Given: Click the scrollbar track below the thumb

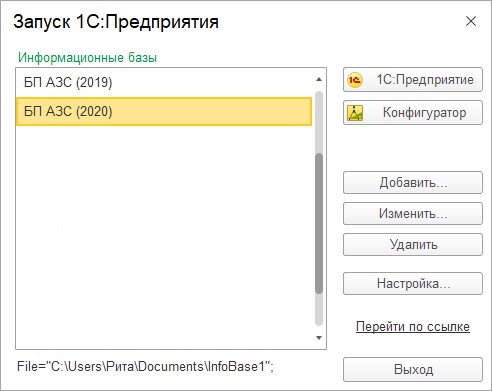Looking at the screenshot, I should (319, 310).
